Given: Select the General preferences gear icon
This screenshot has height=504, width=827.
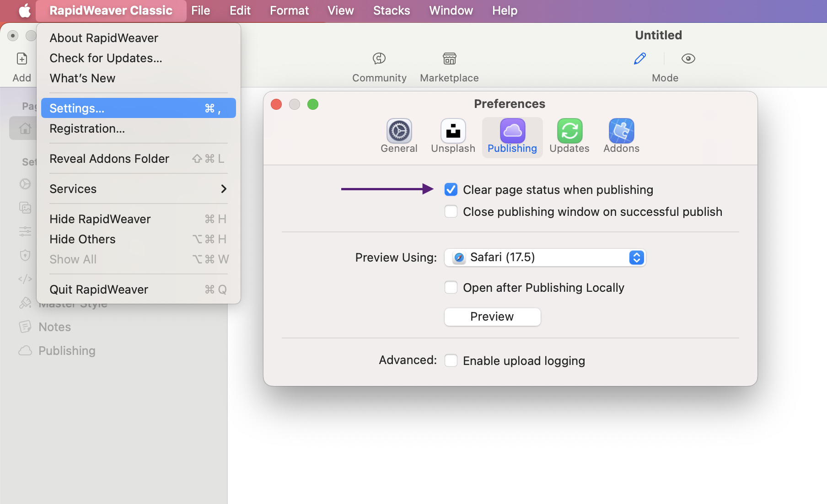Looking at the screenshot, I should click(399, 131).
